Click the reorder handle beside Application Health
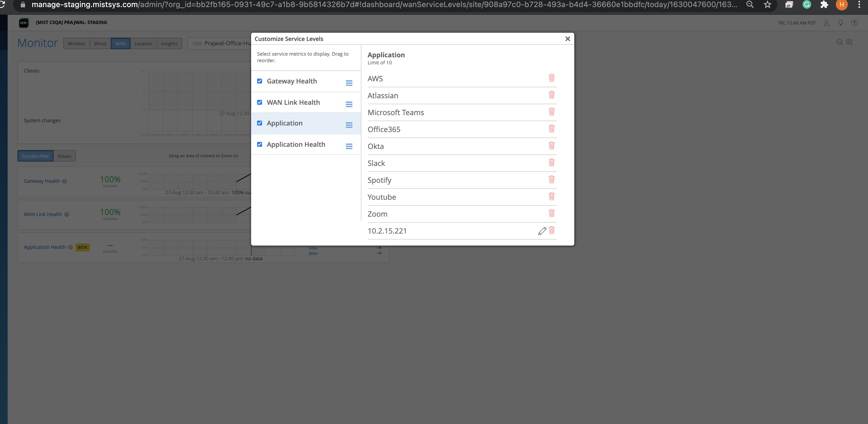 pos(349,146)
